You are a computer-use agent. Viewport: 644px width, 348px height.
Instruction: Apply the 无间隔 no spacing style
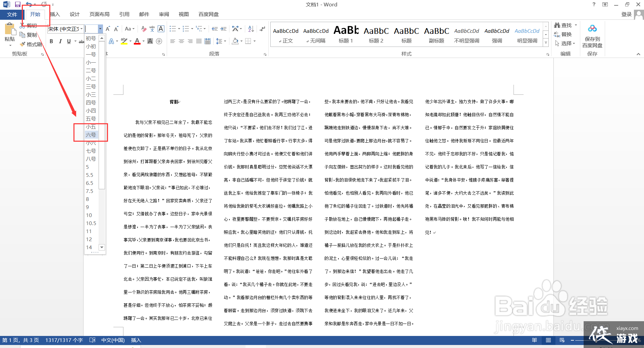coord(316,34)
